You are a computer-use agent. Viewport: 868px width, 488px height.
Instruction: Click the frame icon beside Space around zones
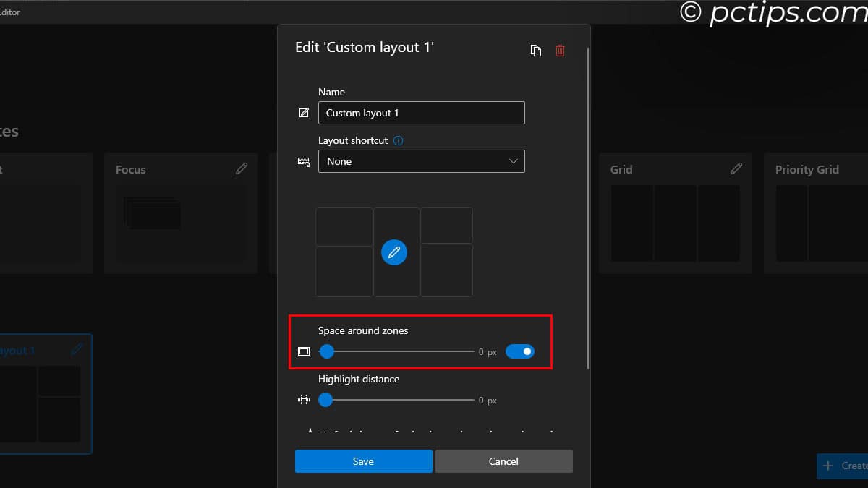304,351
